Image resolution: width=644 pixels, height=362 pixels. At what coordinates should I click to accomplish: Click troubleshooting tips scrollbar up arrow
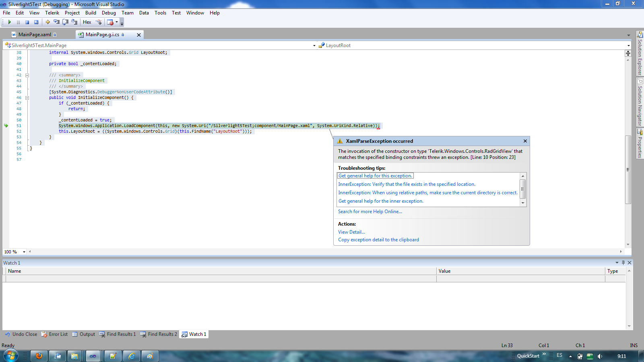click(523, 176)
